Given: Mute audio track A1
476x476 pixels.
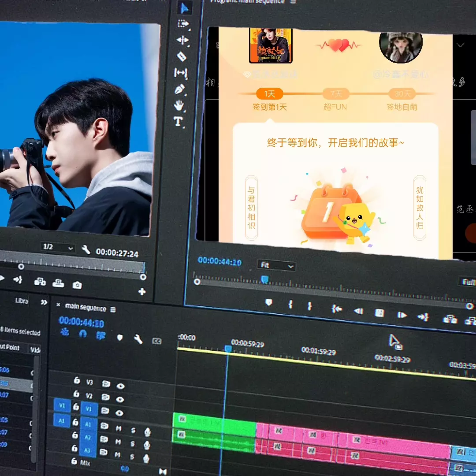Looking at the screenshot, I should 118,428.
